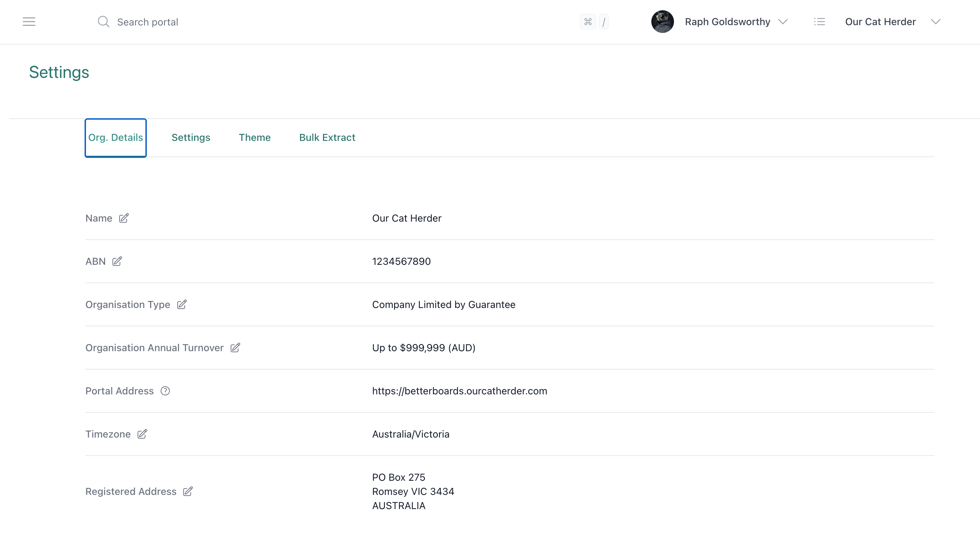Open the Theme tab
980x548 pixels.
(254, 137)
